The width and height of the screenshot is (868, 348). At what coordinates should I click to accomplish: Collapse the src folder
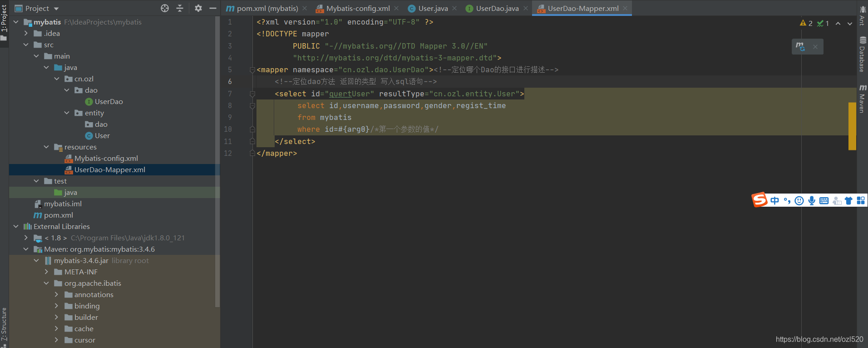coord(26,45)
